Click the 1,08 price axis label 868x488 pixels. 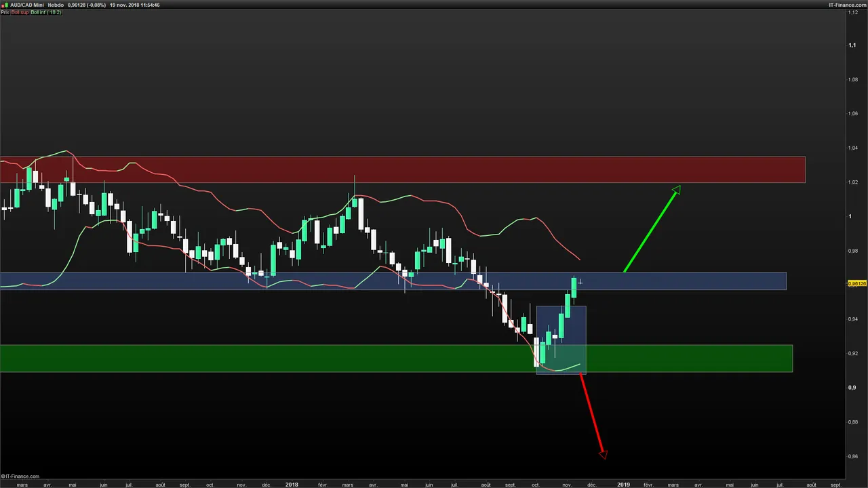tap(853, 80)
